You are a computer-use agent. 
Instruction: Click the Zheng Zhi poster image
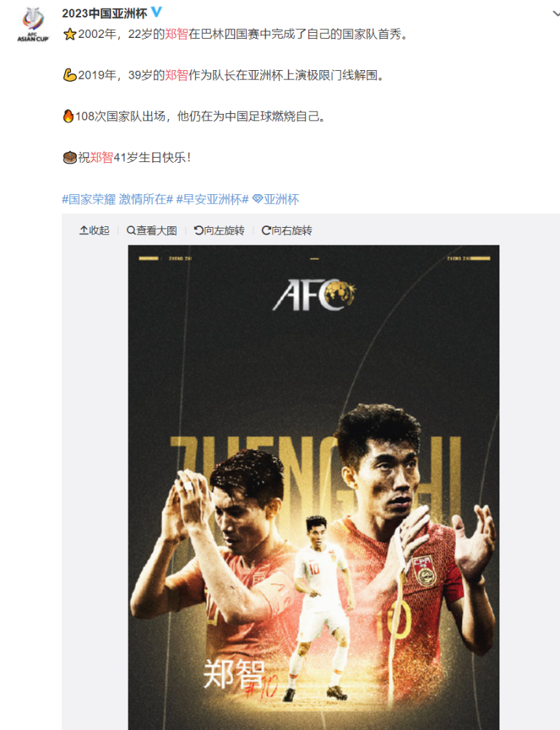(314, 487)
